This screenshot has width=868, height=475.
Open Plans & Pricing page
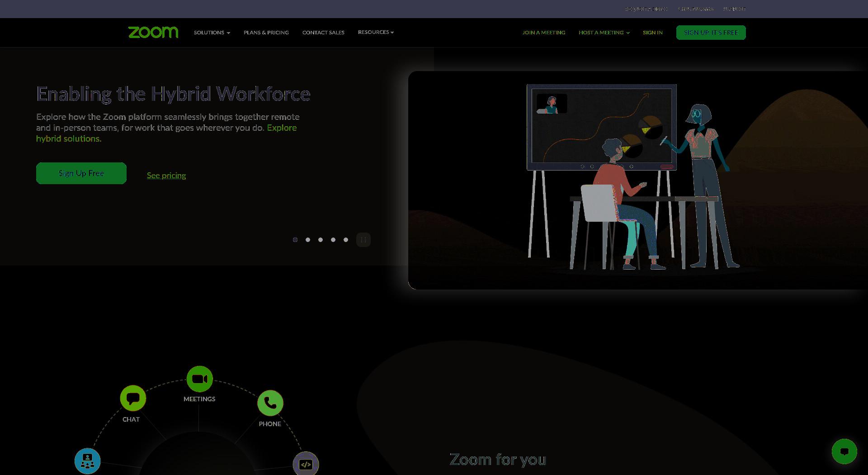tap(266, 33)
